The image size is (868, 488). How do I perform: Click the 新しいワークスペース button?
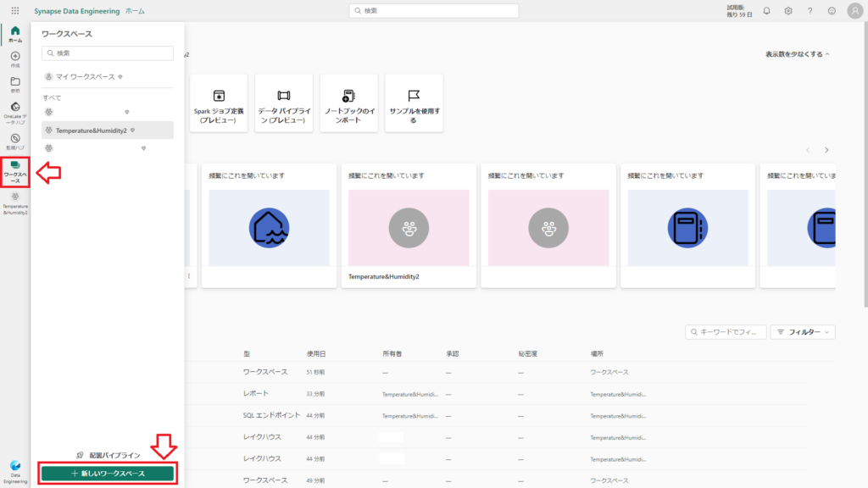coord(108,473)
